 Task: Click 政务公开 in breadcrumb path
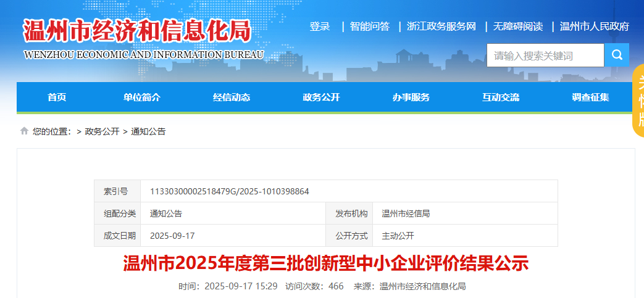[x=102, y=131]
